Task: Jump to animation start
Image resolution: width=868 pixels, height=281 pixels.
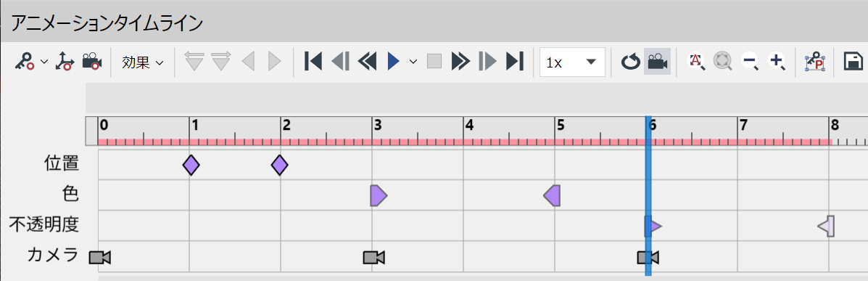Action: tap(313, 61)
